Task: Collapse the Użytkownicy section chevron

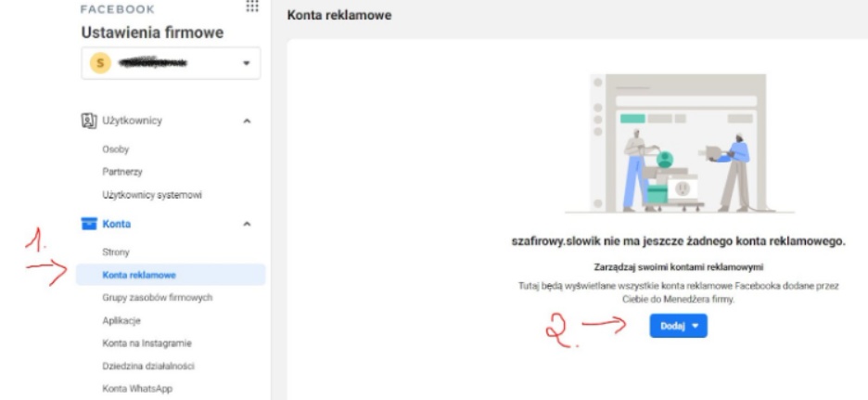Action: (247, 121)
